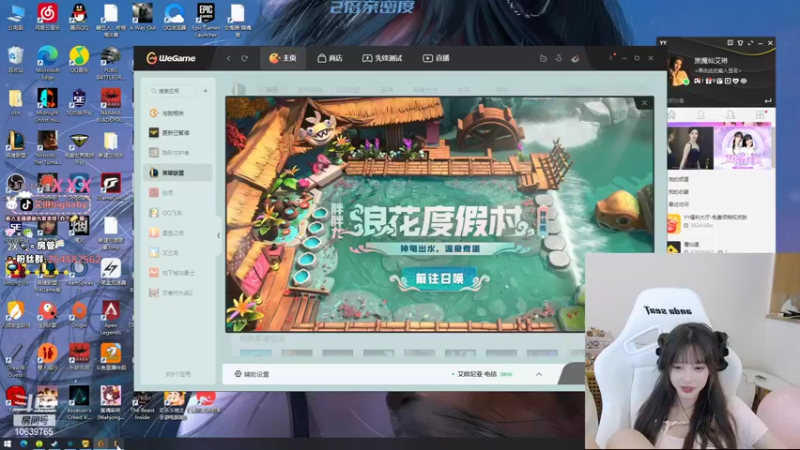
Task: Select 艾兰岛 in the sidebar list
Action: [178, 253]
